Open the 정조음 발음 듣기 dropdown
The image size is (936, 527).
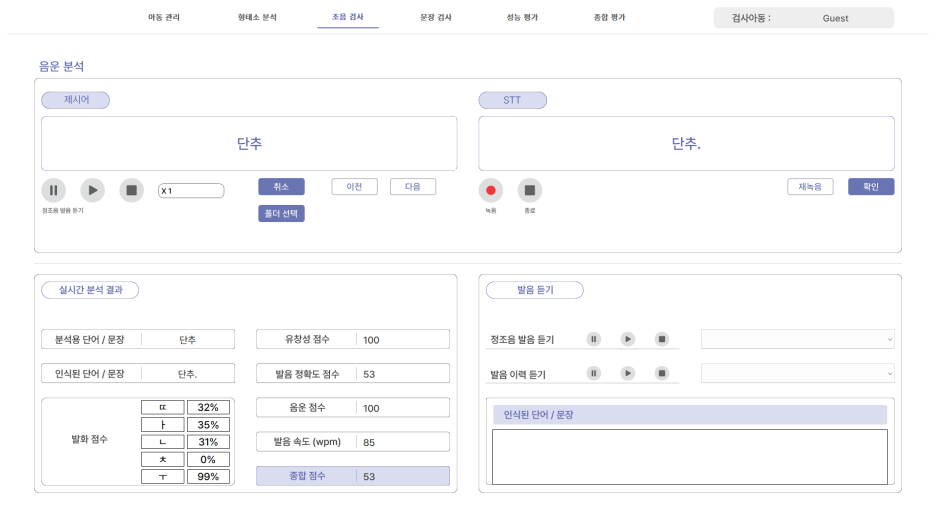click(798, 339)
